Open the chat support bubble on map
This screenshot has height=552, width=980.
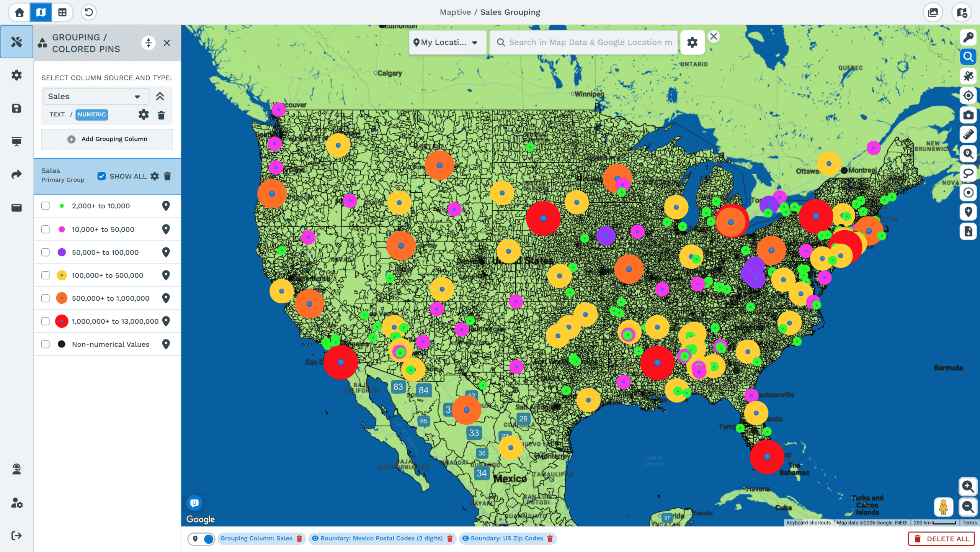194,503
